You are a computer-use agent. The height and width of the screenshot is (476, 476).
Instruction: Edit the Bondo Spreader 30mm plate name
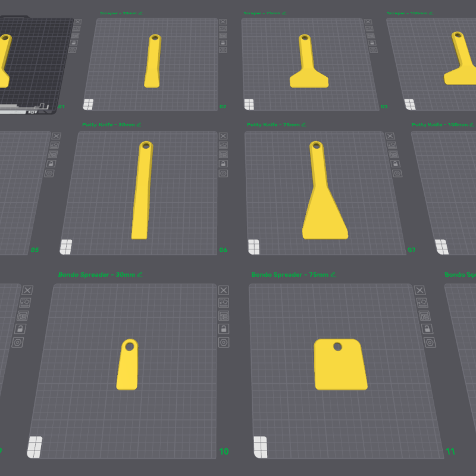tap(140, 275)
